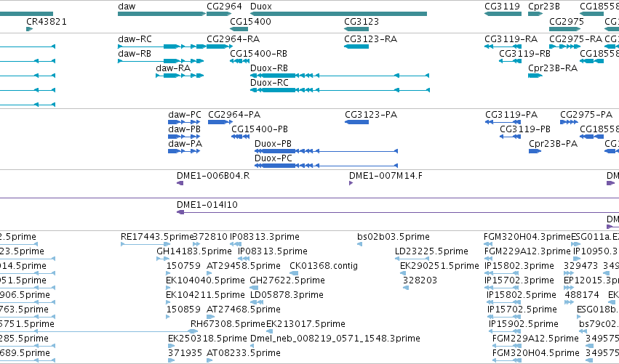
Task: Select the GH27622.5prime EST label
Action: (x=287, y=280)
